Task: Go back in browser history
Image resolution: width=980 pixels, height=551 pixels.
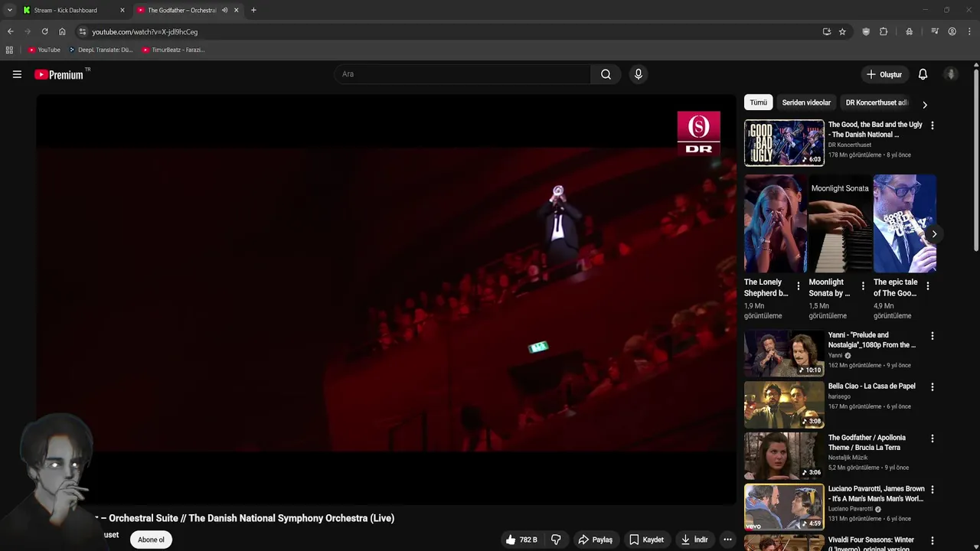Action: (10, 31)
